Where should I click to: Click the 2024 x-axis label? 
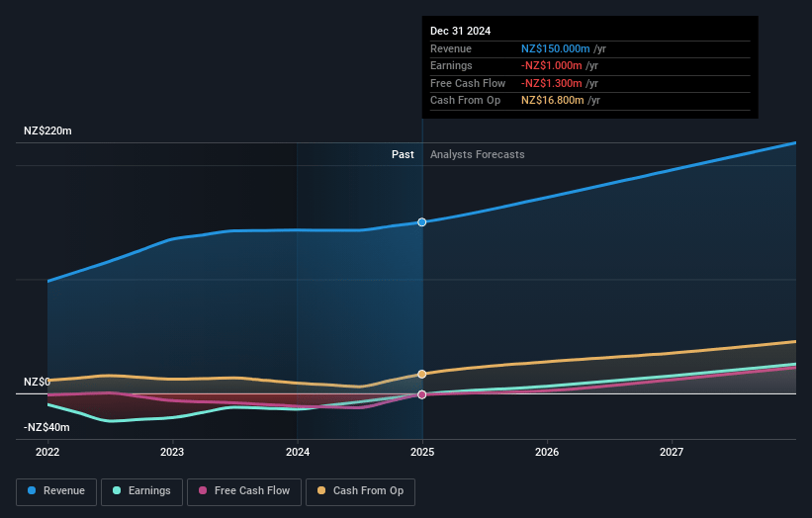(x=298, y=453)
